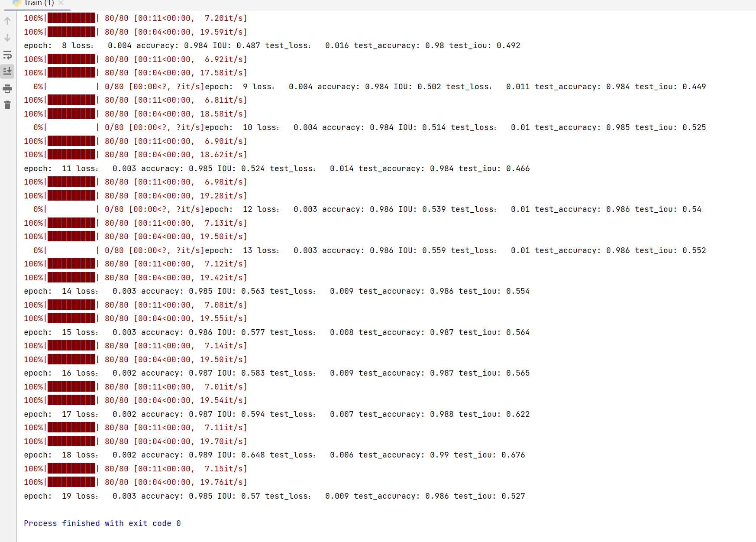756x542 pixels.
Task: Click the trash clear-all icon
Action: pyautogui.click(x=7, y=105)
